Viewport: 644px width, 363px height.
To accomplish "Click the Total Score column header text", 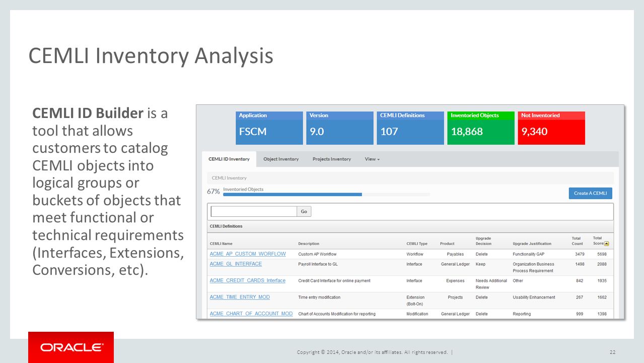I will [x=598, y=240].
